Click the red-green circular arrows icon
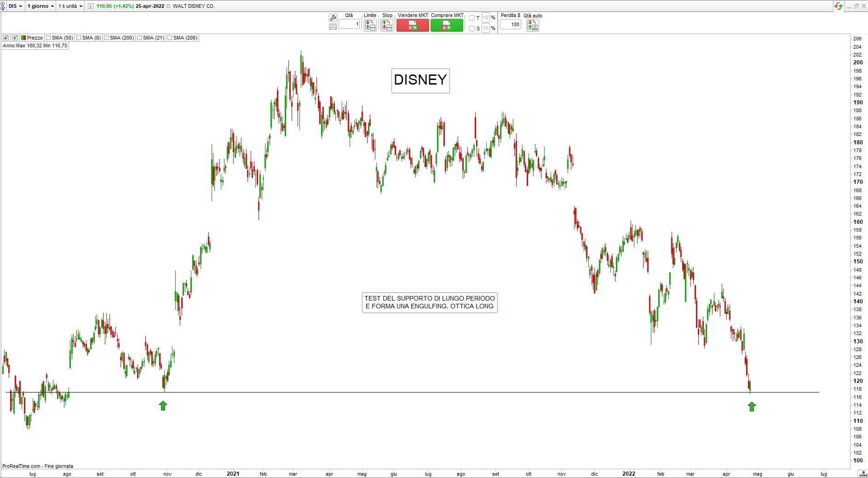Screen dimensions: 868x478 click(838, 6)
